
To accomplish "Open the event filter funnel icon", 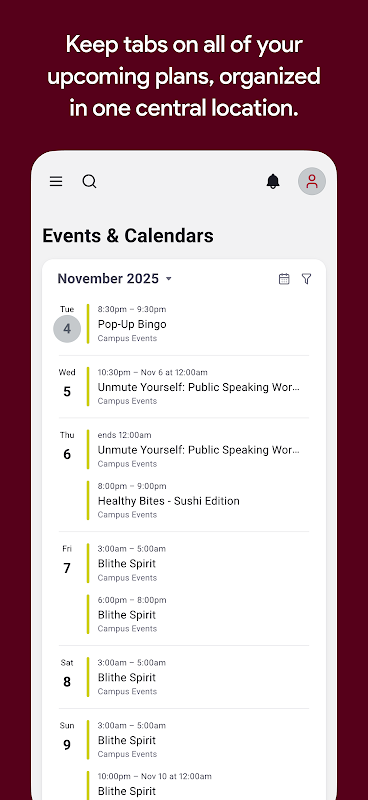I will tap(306, 279).
